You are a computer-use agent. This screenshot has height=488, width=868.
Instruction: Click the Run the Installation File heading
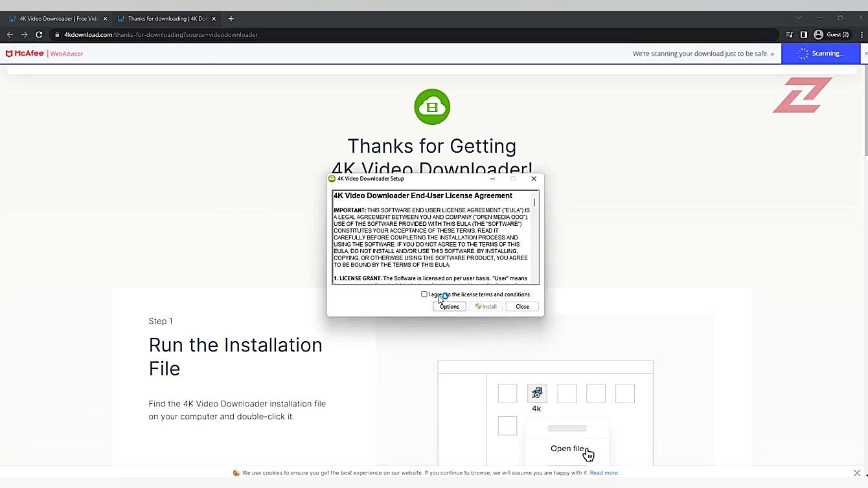(x=236, y=357)
